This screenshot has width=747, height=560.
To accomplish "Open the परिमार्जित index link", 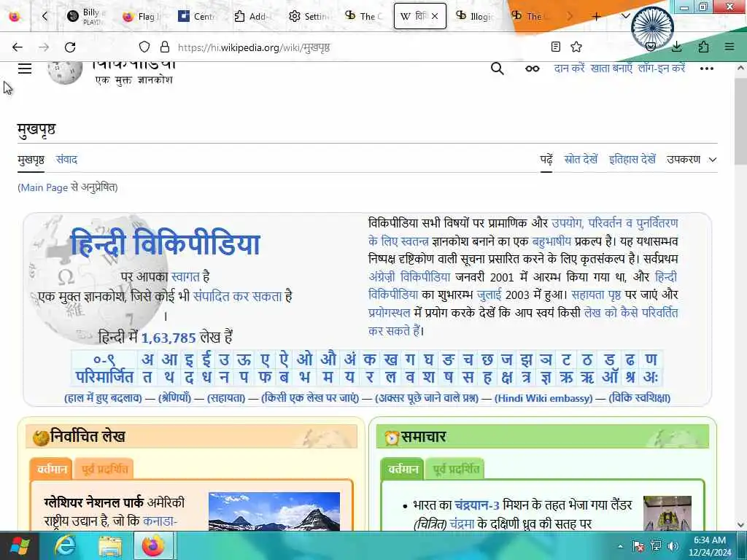I will (x=104, y=377).
